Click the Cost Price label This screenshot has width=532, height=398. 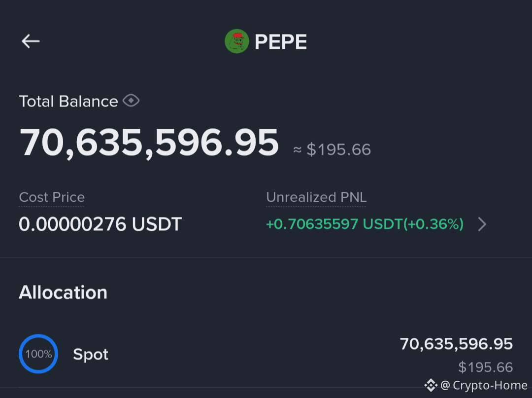click(x=52, y=197)
